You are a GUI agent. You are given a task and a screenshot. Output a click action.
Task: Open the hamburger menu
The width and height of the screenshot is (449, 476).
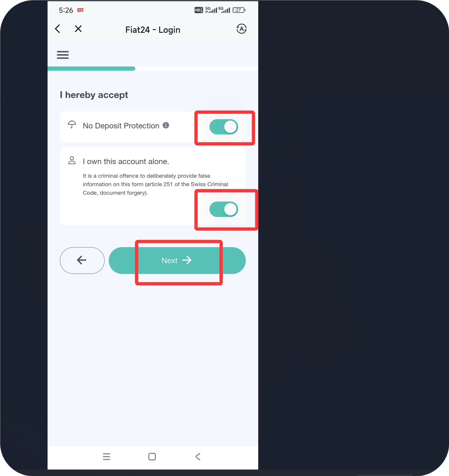point(63,55)
